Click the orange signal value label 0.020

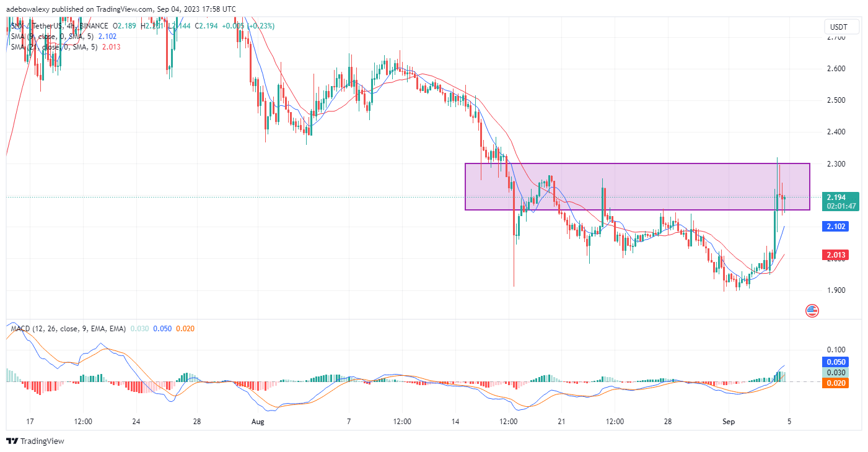click(x=835, y=383)
